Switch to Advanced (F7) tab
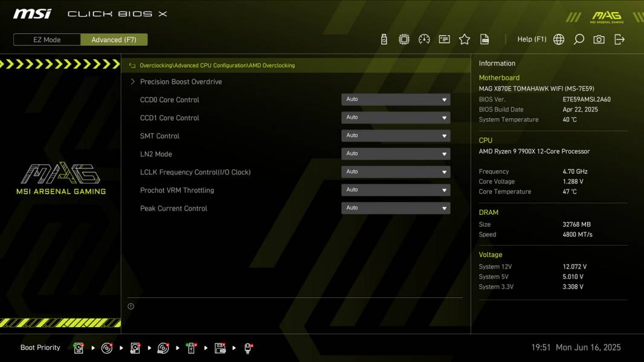The image size is (644, 362). coord(114,40)
